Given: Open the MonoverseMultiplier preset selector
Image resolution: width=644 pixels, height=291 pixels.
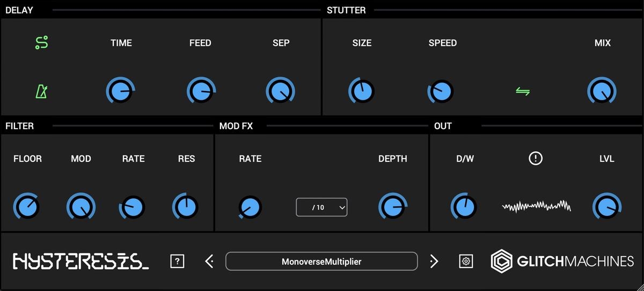Looking at the screenshot, I should 321,261.
